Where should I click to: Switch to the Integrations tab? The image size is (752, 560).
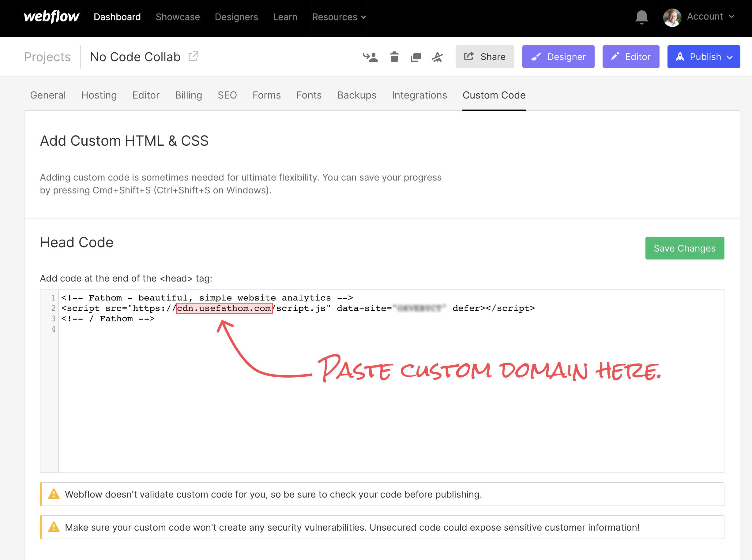coord(419,95)
